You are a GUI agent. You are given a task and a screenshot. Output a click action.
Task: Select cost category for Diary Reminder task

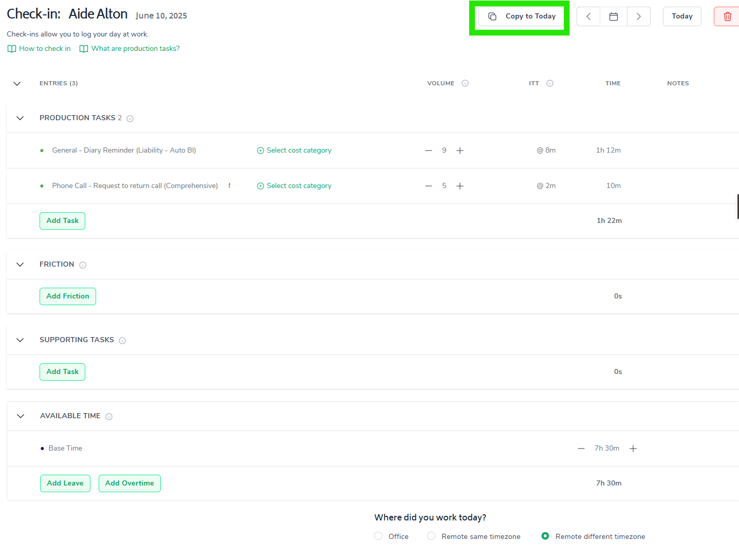(294, 151)
